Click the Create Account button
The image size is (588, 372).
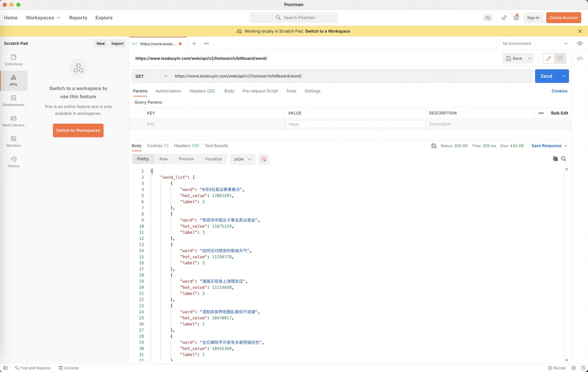click(x=564, y=18)
